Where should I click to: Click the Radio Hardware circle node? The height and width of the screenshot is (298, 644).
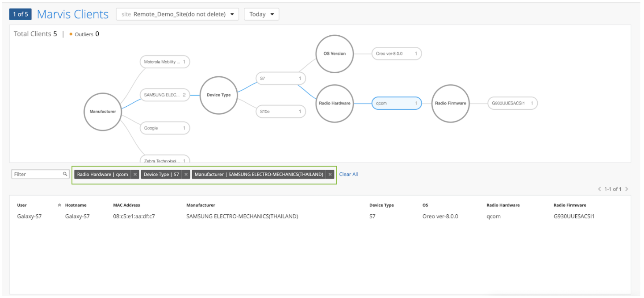pos(335,103)
